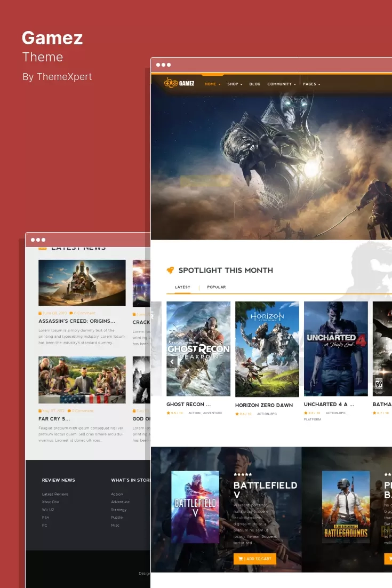
Task: Expand the Shop menu
Action: pyautogui.click(x=235, y=84)
